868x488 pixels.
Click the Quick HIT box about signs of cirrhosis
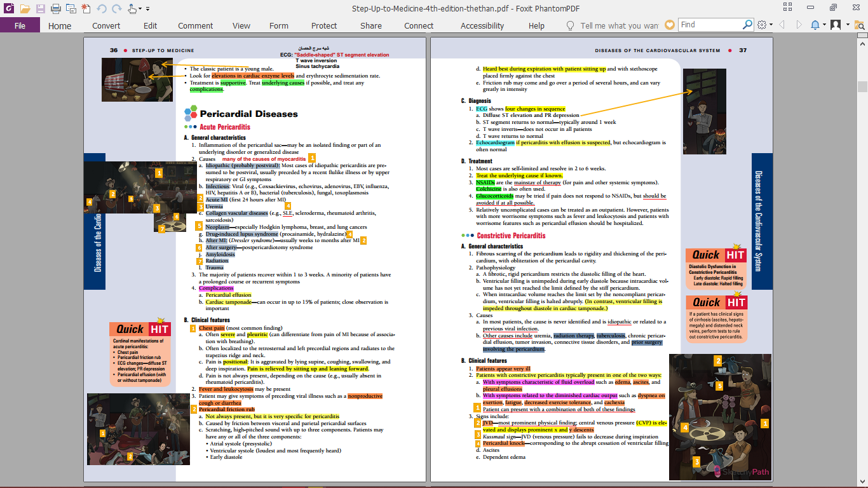[716, 318]
